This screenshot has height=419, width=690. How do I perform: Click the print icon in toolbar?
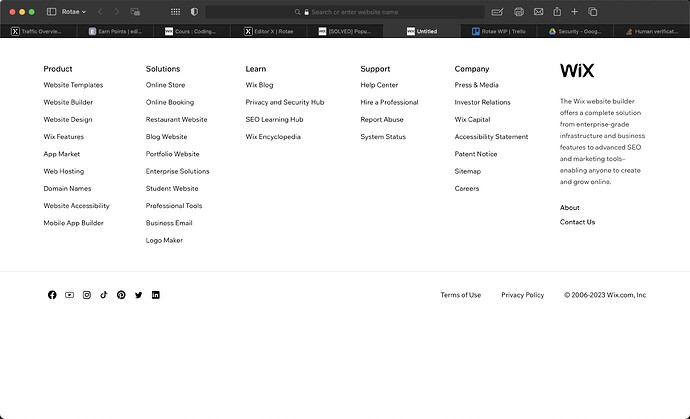519,12
